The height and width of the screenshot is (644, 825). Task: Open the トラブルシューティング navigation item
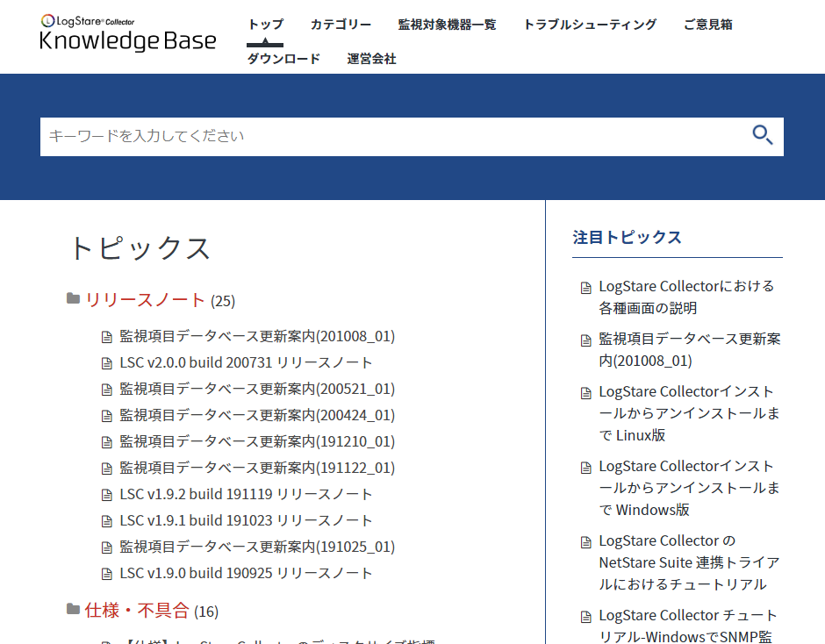click(x=590, y=25)
